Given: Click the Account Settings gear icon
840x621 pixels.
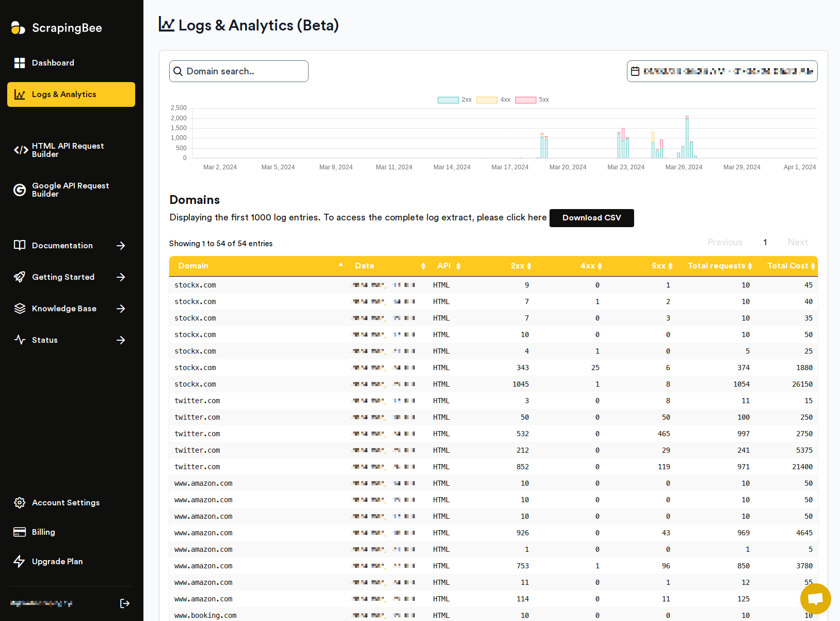Looking at the screenshot, I should pos(20,503).
